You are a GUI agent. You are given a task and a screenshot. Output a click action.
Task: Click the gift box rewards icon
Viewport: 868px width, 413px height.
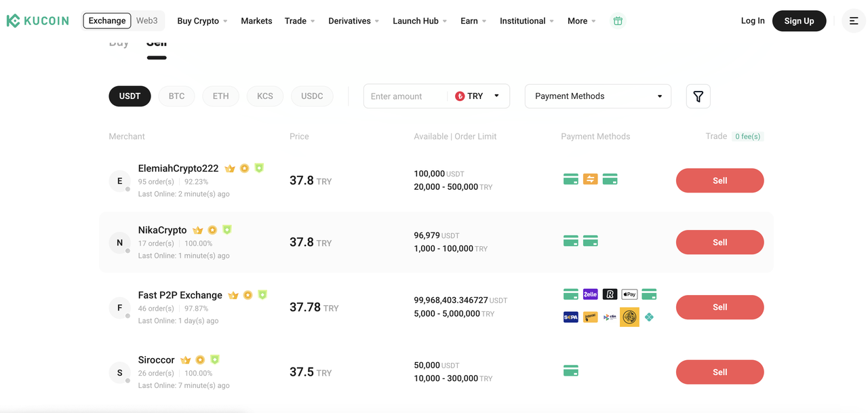[x=617, y=21]
